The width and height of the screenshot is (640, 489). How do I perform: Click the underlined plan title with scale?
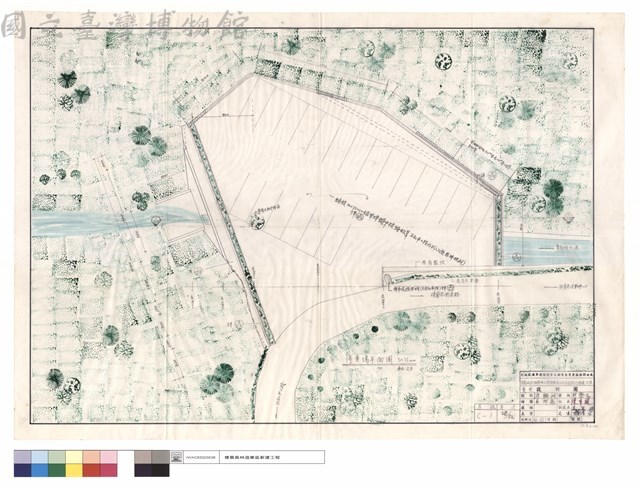(x=380, y=361)
